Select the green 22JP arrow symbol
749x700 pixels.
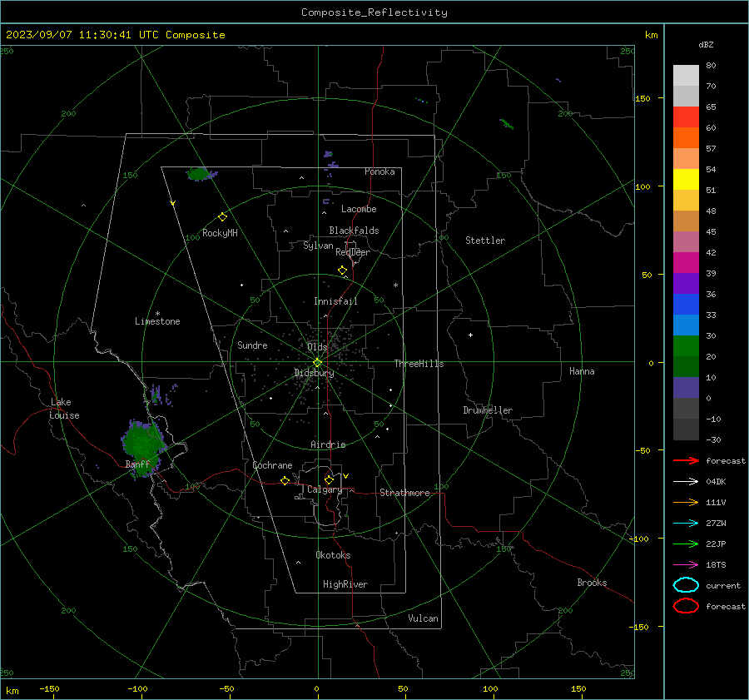[686, 544]
